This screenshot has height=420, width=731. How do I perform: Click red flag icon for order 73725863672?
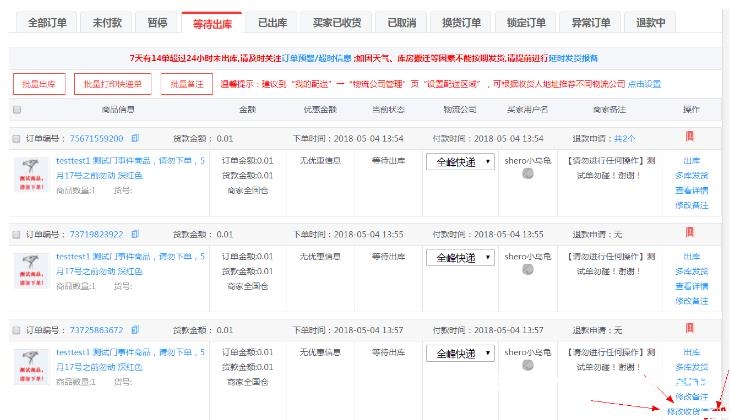pyautogui.click(x=689, y=329)
